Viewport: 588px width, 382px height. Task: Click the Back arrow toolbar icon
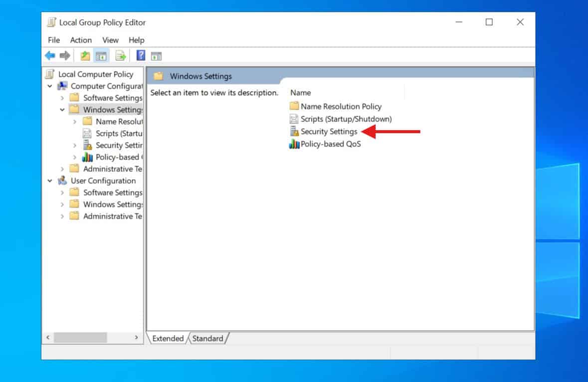(x=50, y=56)
